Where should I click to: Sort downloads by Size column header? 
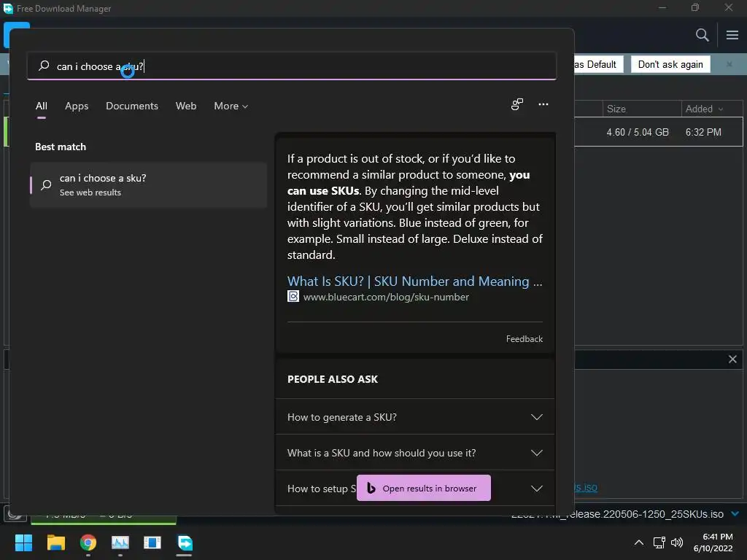point(642,109)
